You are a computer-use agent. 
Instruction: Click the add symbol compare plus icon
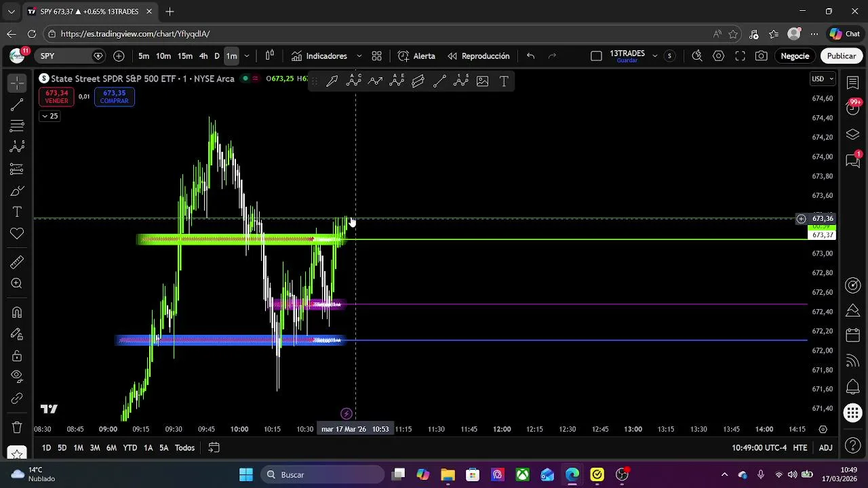tap(119, 56)
